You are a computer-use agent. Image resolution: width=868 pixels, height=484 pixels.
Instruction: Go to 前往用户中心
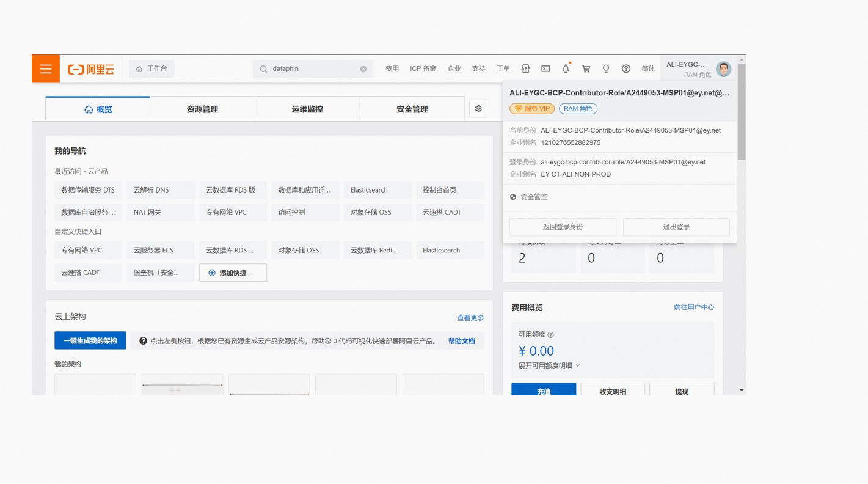point(694,307)
